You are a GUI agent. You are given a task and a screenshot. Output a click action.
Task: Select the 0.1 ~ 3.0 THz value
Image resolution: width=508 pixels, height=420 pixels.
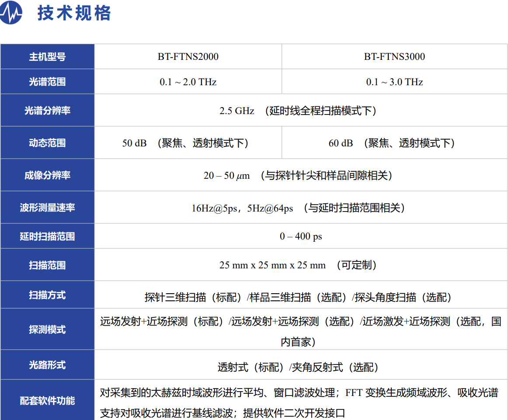click(x=394, y=82)
